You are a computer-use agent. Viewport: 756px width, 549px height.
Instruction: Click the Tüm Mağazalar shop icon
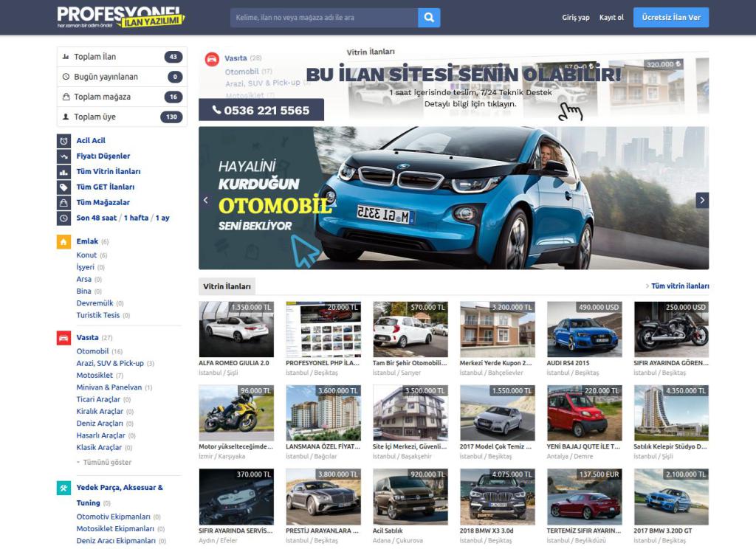point(63,202)
